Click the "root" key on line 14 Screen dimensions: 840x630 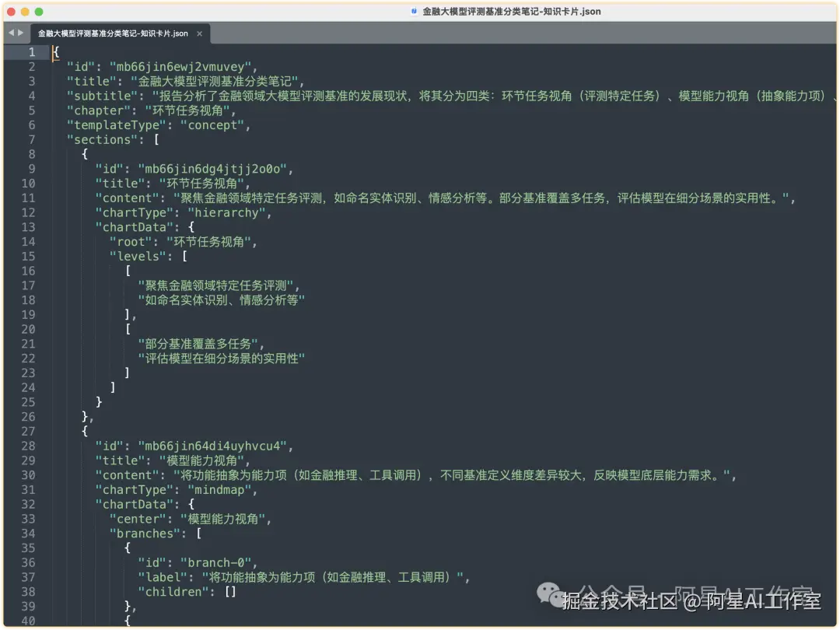[x=131, y=242]
